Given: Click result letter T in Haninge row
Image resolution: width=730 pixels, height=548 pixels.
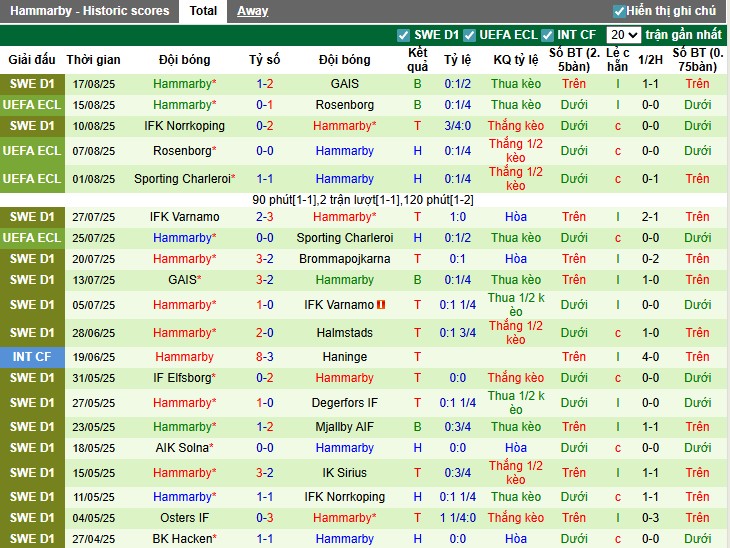Looking at the screenshot, I should point(418,357).
